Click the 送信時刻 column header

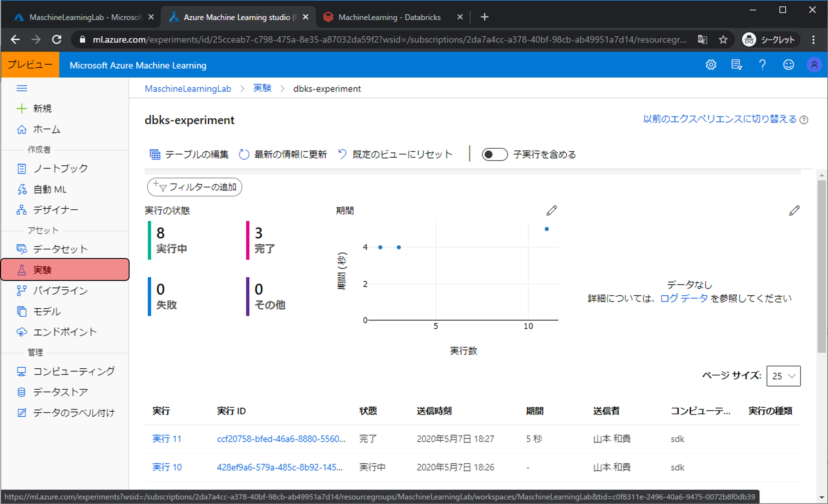tap(434, 411)
